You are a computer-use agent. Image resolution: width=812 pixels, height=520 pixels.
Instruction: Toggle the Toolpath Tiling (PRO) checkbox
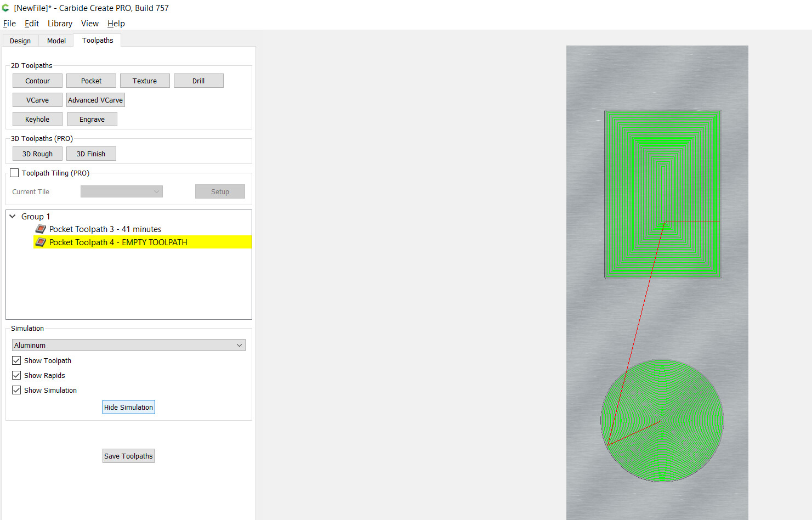pos(14,173)
